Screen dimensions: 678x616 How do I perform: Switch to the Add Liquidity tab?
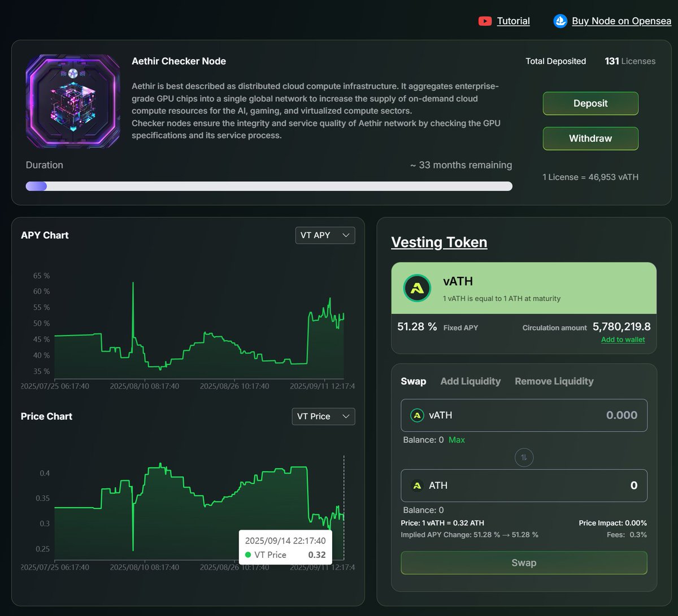pos(471,381)
